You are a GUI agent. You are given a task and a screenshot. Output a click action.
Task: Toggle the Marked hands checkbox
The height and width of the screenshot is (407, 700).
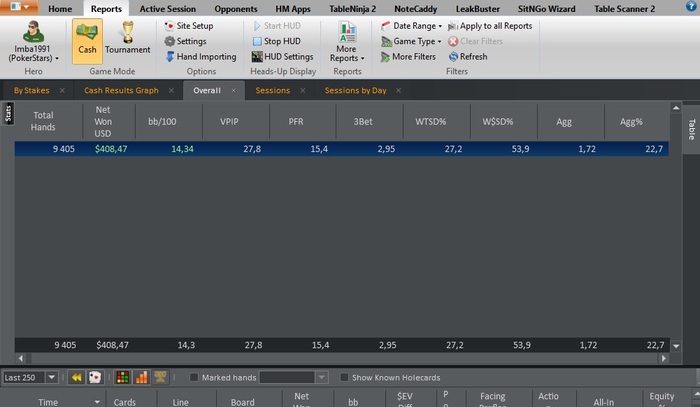click(x=194, y=378)
